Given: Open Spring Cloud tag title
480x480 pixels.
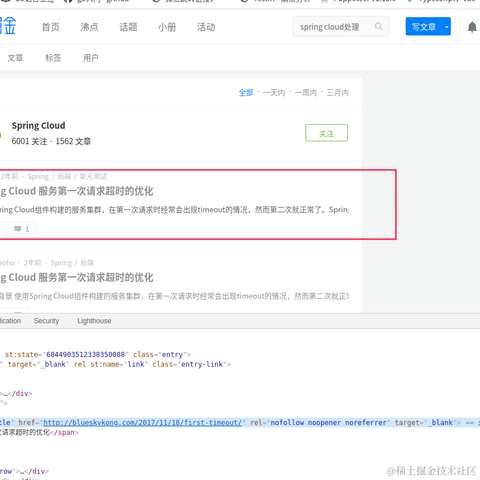Looking at the screenshot, I should [x=39, y=126].
